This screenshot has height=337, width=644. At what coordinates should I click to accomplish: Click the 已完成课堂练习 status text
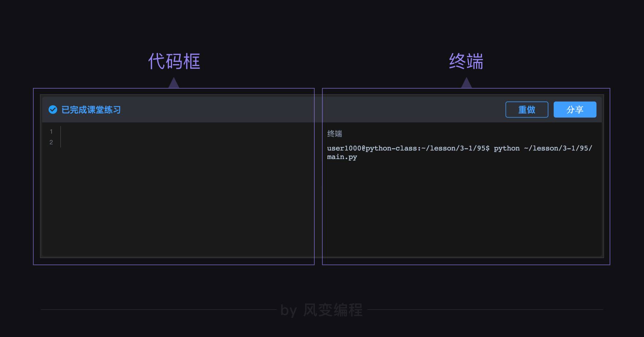coord(91,110)
